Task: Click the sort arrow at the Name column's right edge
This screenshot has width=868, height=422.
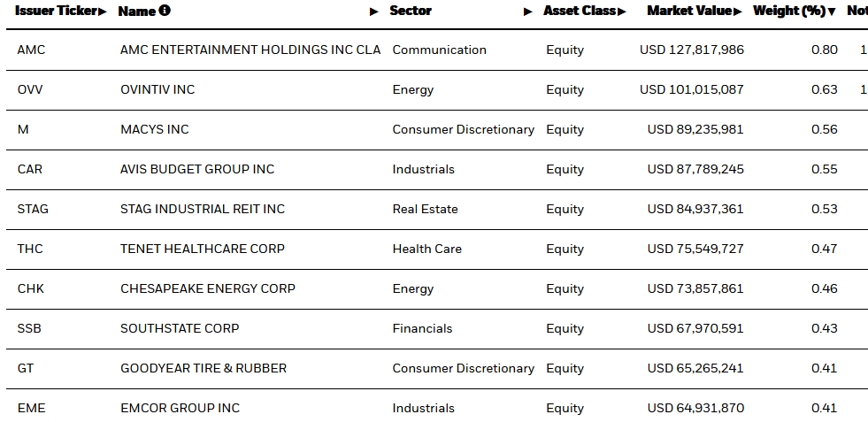Action: click(374, 12)
